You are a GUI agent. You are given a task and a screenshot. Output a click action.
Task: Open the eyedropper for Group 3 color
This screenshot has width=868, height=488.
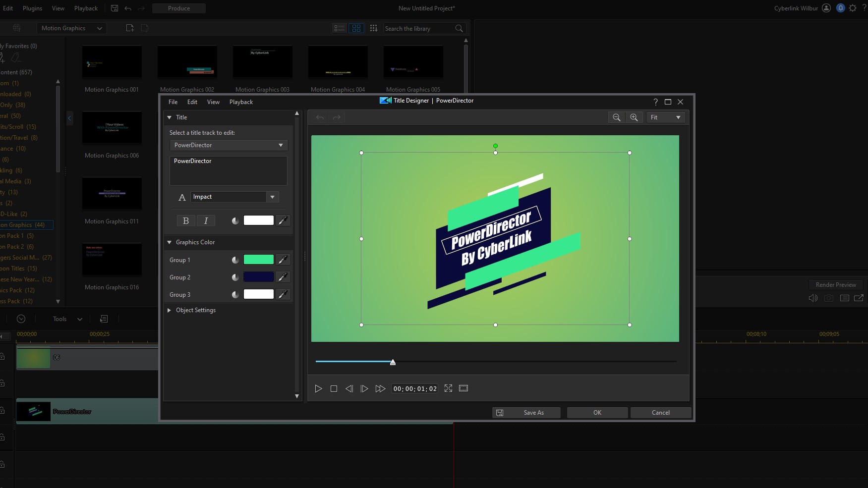point(283,294)
